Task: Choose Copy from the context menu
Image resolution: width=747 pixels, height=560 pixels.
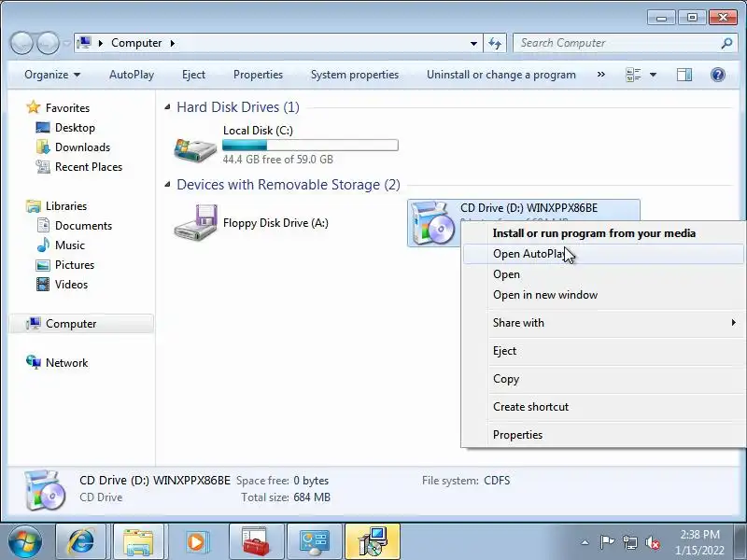Action: 603,379
